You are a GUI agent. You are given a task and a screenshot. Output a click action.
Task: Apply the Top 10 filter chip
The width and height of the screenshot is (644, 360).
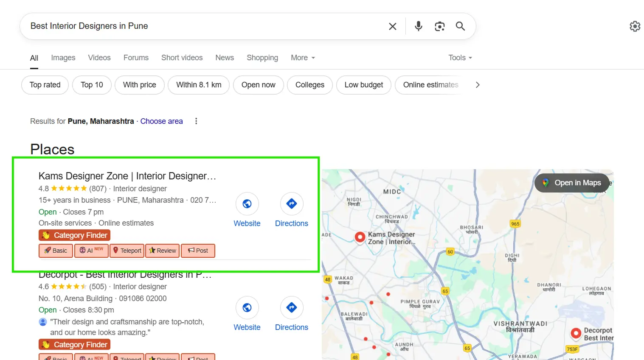[92, 85]
